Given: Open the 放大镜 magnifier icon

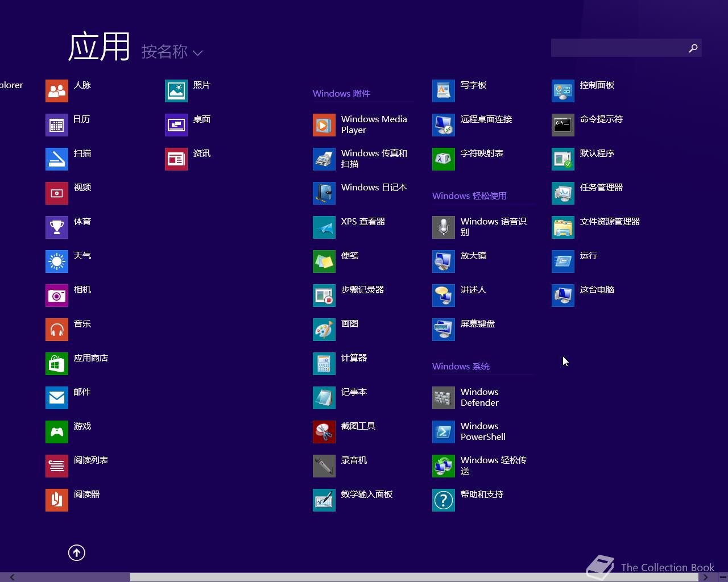Looking at the screenshot, I should [444, 261].
